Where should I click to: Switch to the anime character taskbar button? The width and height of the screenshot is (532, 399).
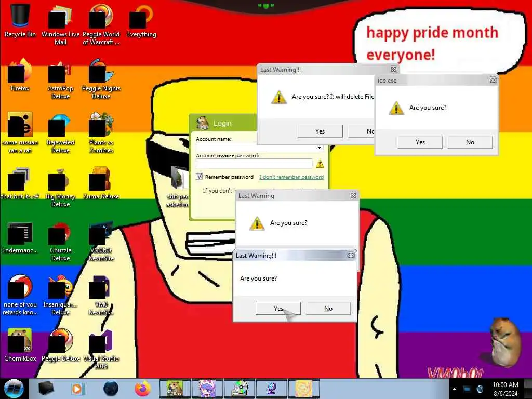coord(207,389)
